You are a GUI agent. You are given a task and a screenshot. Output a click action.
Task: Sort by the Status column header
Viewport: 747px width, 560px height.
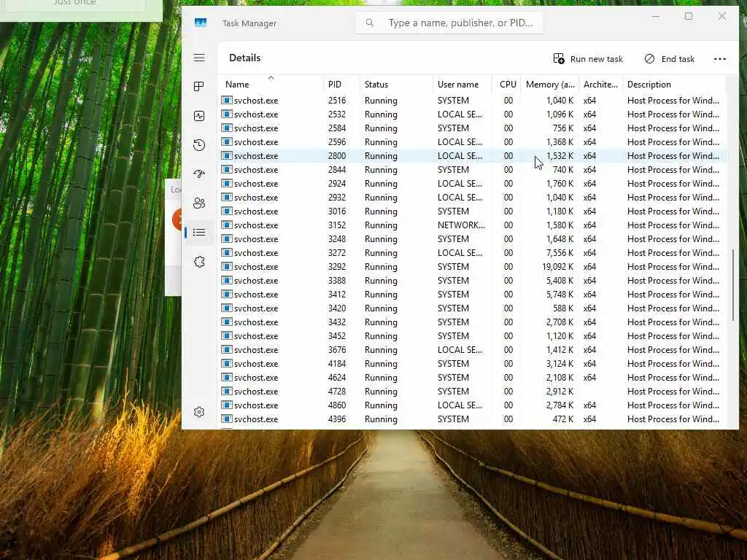coord(396,85)
